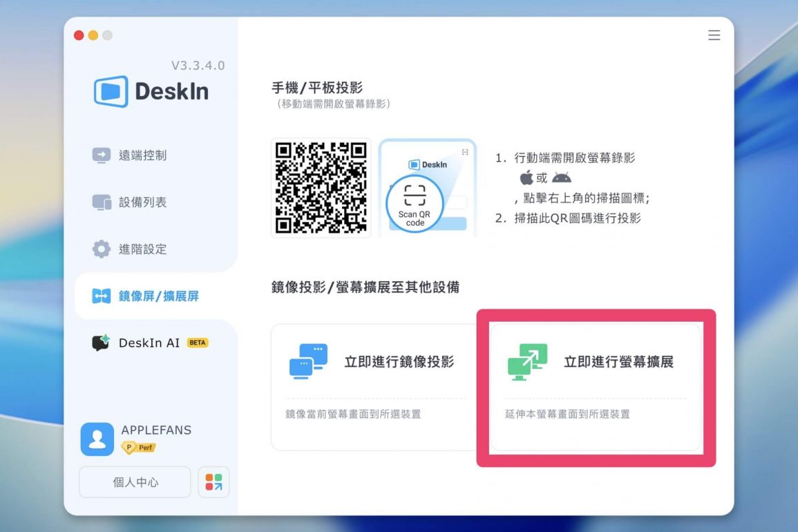Click the Scan QR code phone illustration

pos(427,188)
